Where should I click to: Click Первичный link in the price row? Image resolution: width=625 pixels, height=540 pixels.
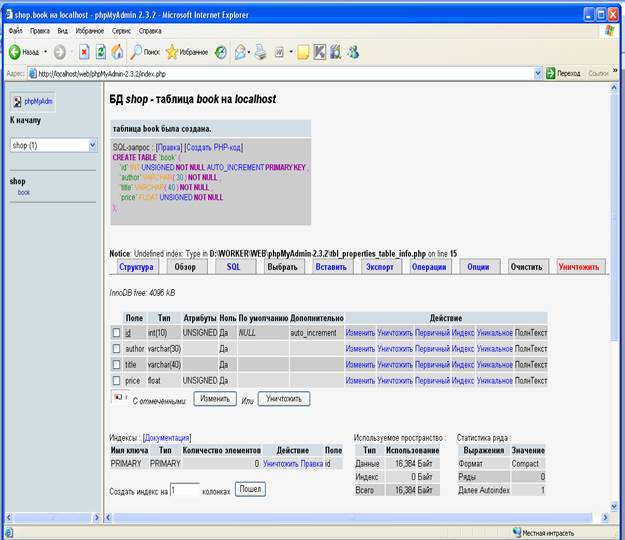432,381
